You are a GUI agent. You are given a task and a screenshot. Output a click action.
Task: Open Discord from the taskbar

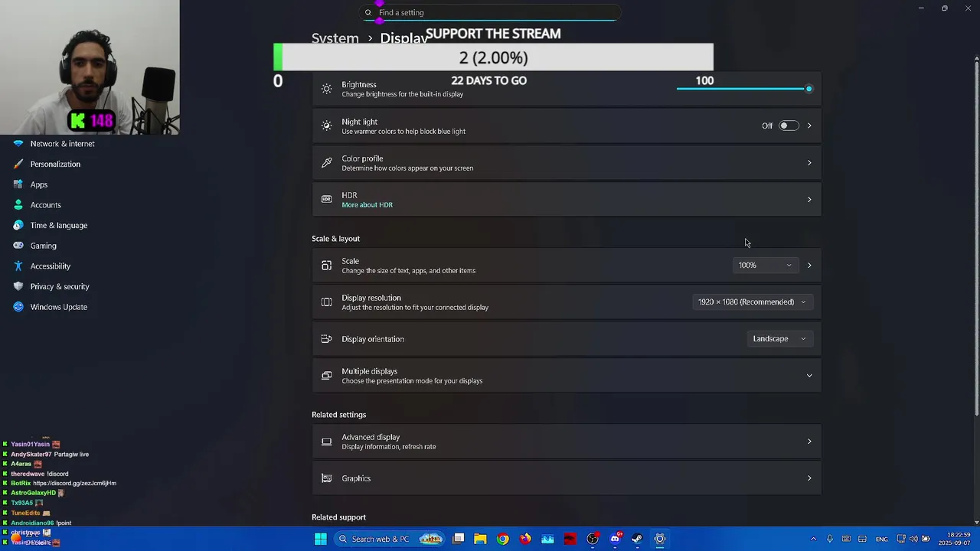pos(615,539)
